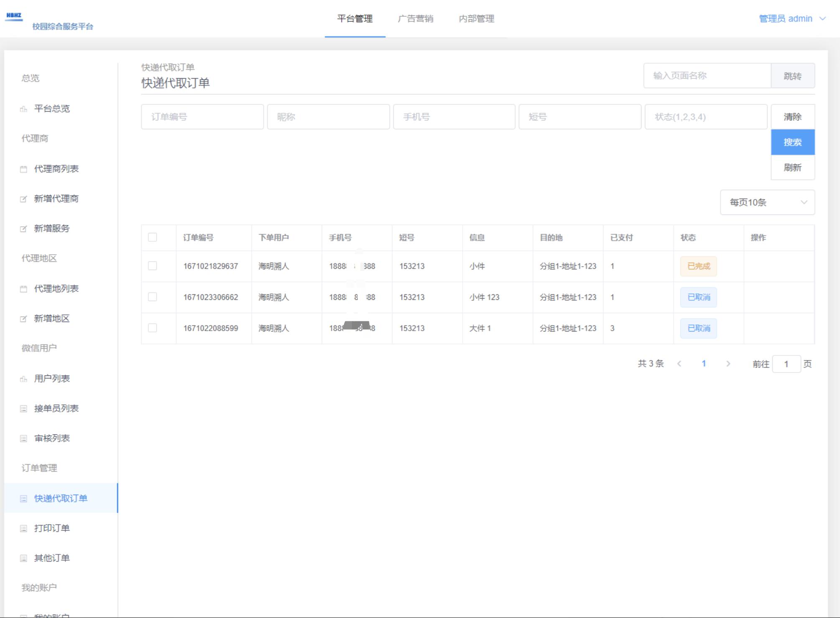Click the 搜索 button
Viewport: 840px width, 618px height.
pyautogui.click(x=793, y=142)
